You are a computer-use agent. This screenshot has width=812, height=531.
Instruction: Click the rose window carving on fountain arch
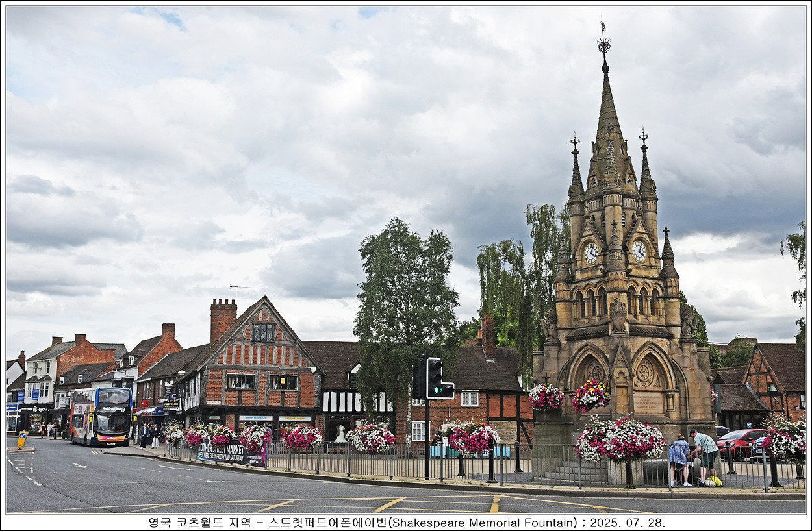pos(645,373)
